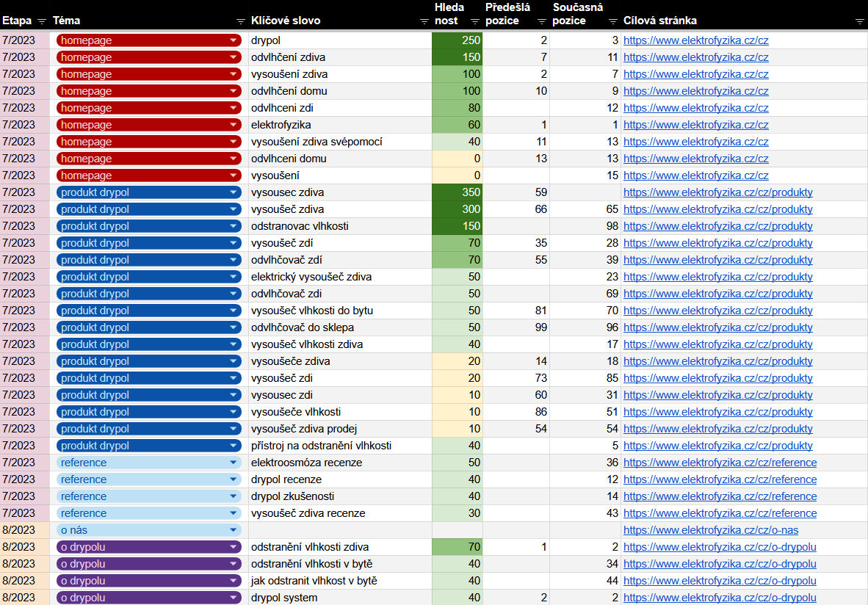Open the o-nas page link
Image resolution: width=868 pixels, height=605 pixels.
(710, 530)
